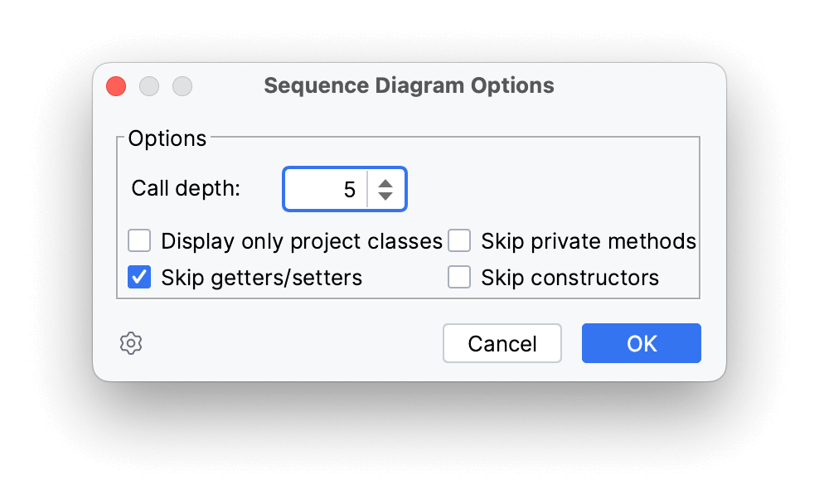Check the Skip private methods box
This screenshot has height=504, width=819.
[x=459, y=240]
